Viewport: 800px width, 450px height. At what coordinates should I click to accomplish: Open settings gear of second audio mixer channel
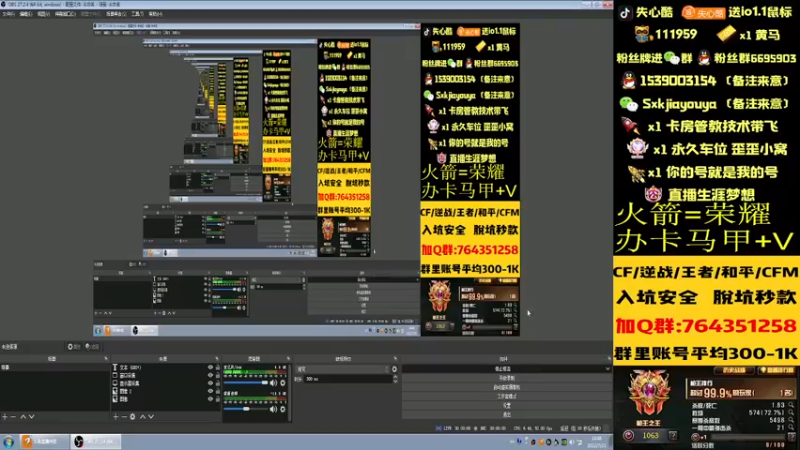pyautogui.click(x=283, y=409)
